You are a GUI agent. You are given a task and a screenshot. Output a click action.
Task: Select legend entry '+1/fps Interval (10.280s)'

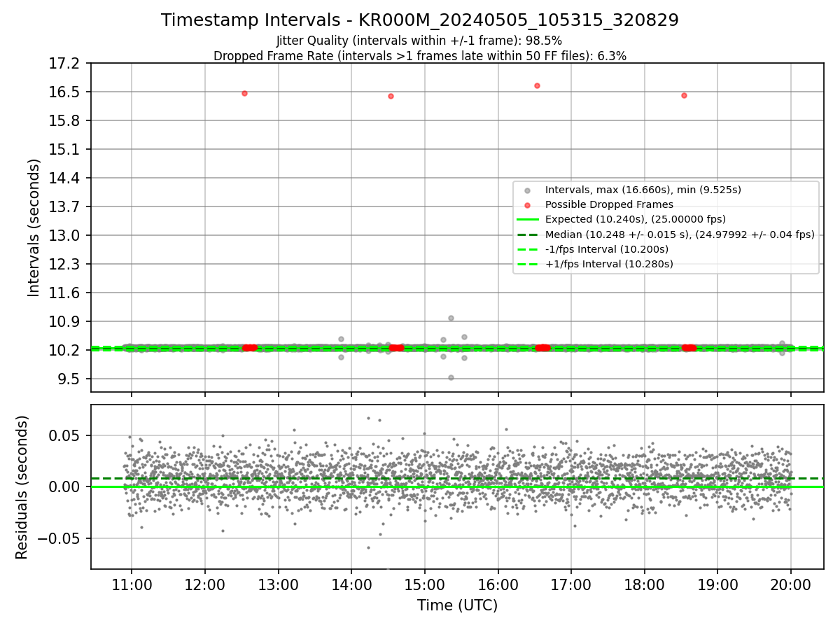pyautogui.click(x=609, y=264)
